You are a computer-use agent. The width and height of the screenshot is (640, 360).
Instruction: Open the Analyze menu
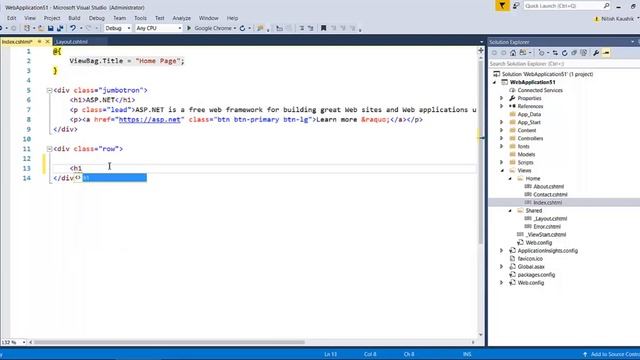pyautogui.click(x=182, y=18)
